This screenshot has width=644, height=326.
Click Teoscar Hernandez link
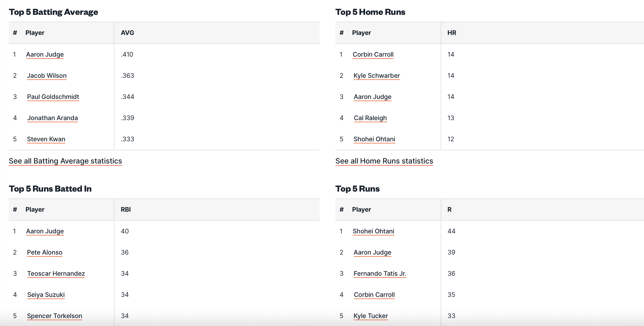(56, 274)
